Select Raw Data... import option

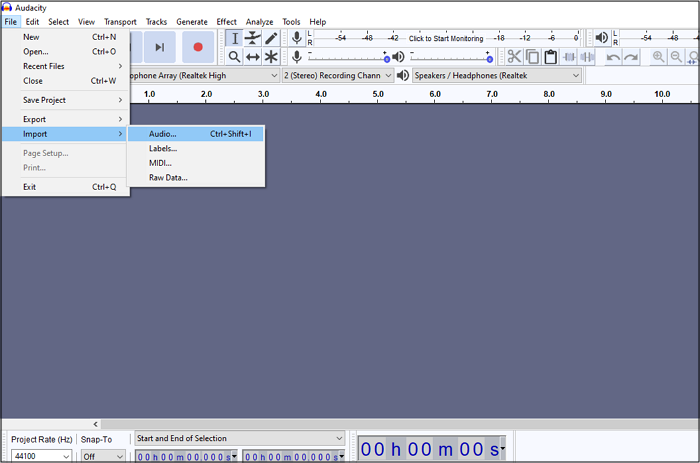point(168,177)
